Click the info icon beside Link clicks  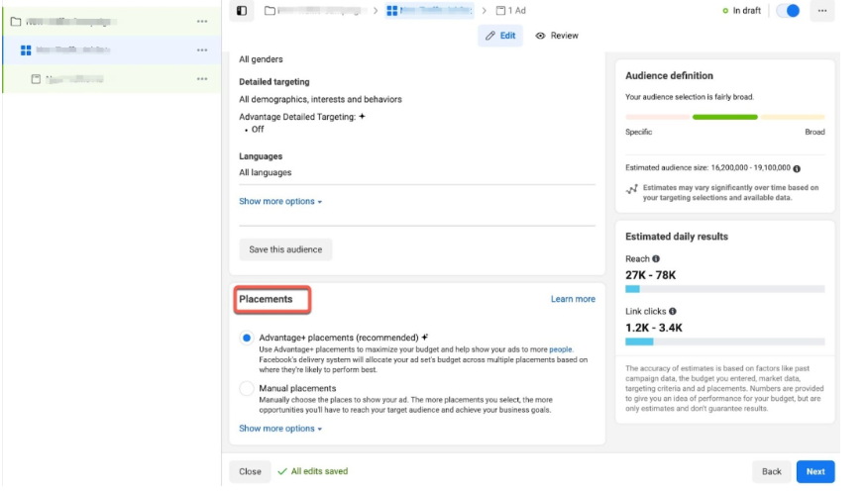(x=672, y=312)
